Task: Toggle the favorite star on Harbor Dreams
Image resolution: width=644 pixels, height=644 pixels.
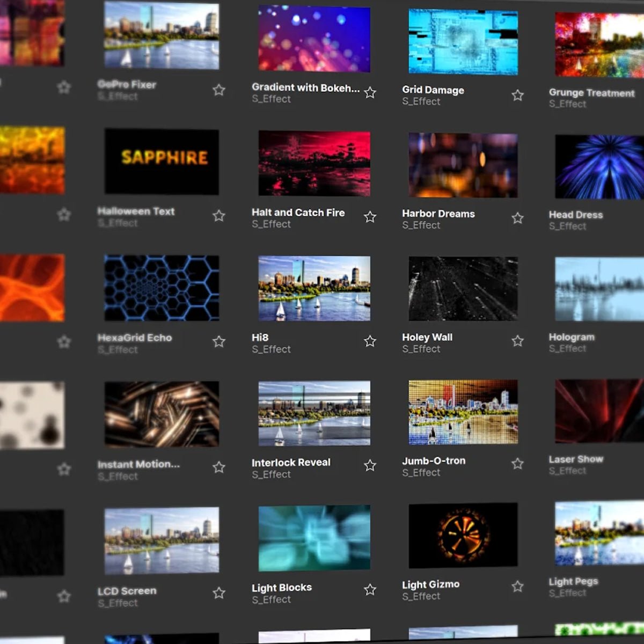Action: coord(517,218)
